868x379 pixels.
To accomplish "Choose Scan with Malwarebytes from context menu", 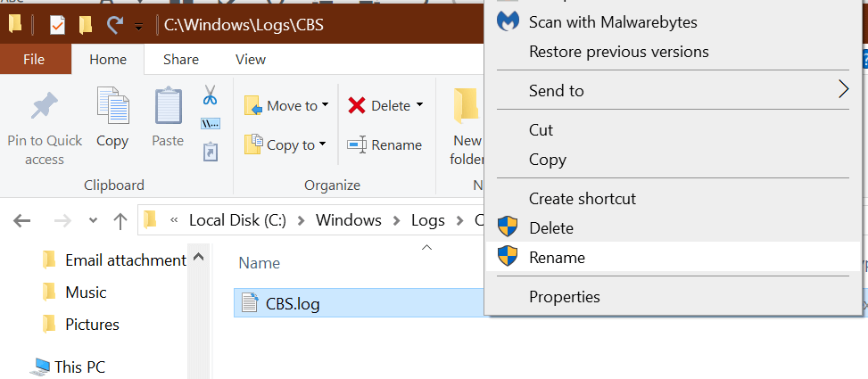I will (672, 22).
